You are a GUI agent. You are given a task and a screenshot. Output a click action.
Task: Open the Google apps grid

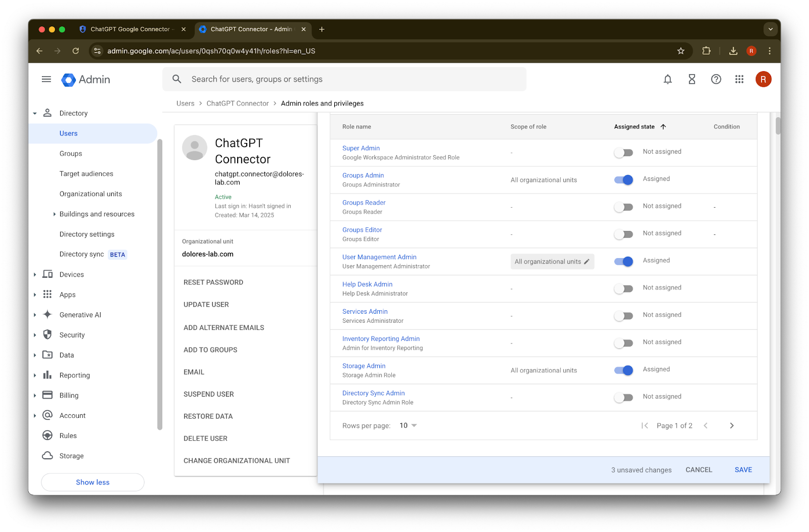739,79
